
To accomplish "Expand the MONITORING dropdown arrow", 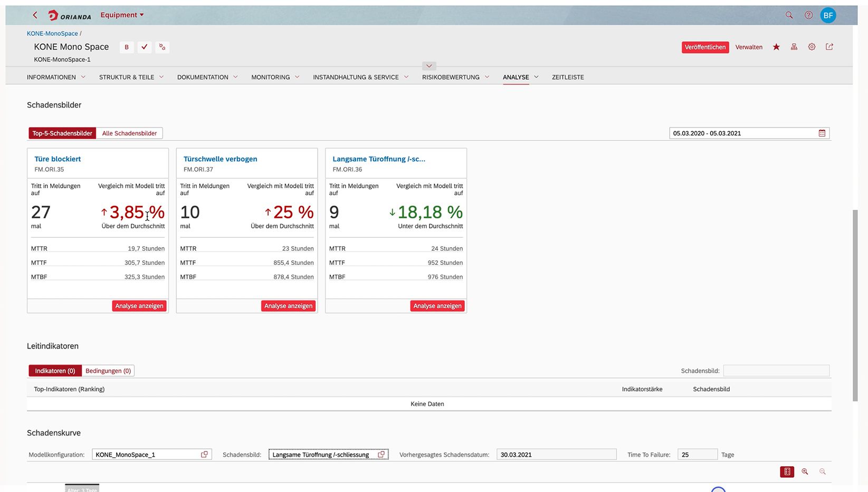I will (297, 77).
